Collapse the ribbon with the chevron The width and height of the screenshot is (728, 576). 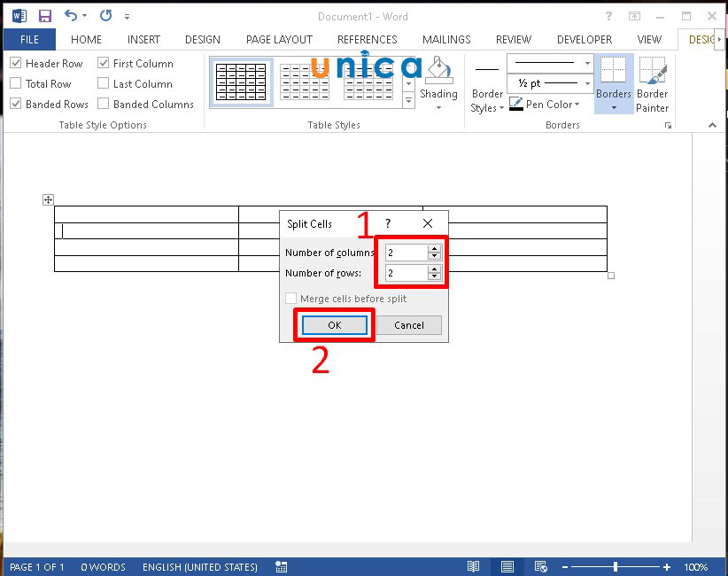[712, 125]
